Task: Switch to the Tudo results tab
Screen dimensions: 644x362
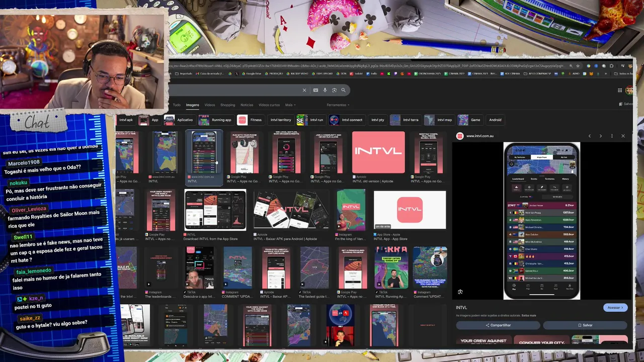Action: coord(177,105)
